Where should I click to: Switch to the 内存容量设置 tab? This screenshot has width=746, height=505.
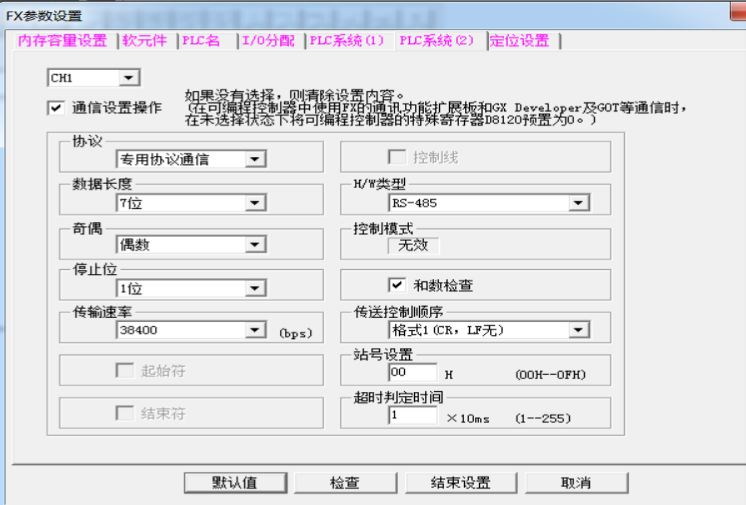pyautogui.click(x=62, y=41)
